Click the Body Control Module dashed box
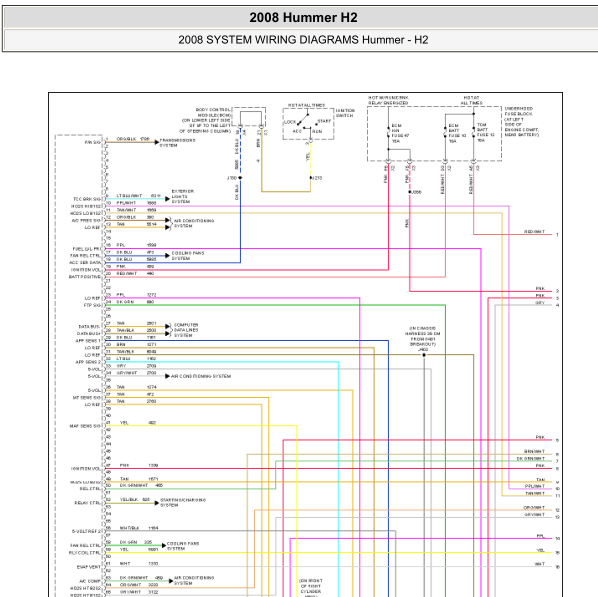This screenshot has width=598, height=597. click(249, 117)
